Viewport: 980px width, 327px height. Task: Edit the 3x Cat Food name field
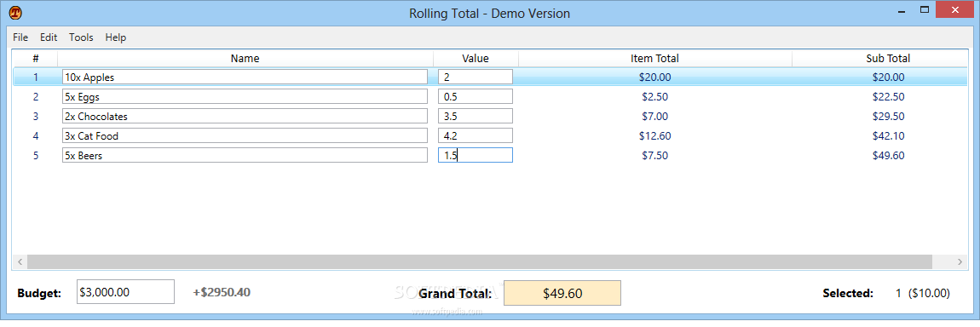coord(245,135)
